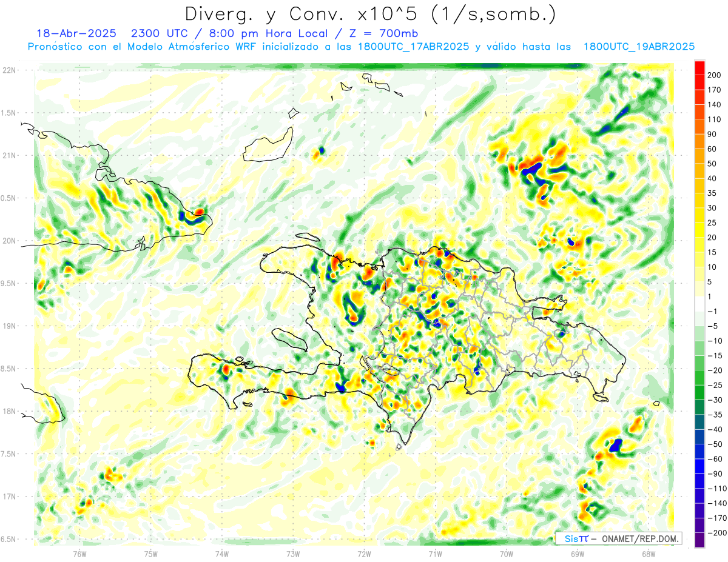Click the colorbar value '110'
The height and width of the screenshot is (562, 728).
point(713,119)
